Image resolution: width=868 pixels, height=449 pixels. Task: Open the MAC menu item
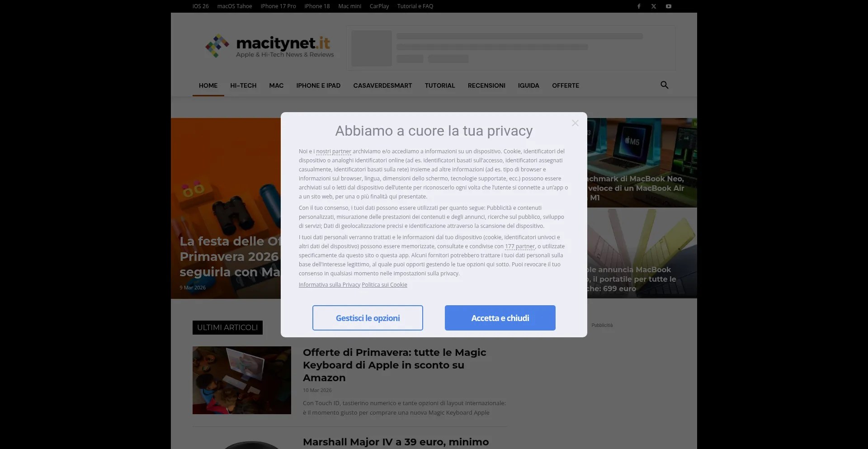(x=276, y=85)
